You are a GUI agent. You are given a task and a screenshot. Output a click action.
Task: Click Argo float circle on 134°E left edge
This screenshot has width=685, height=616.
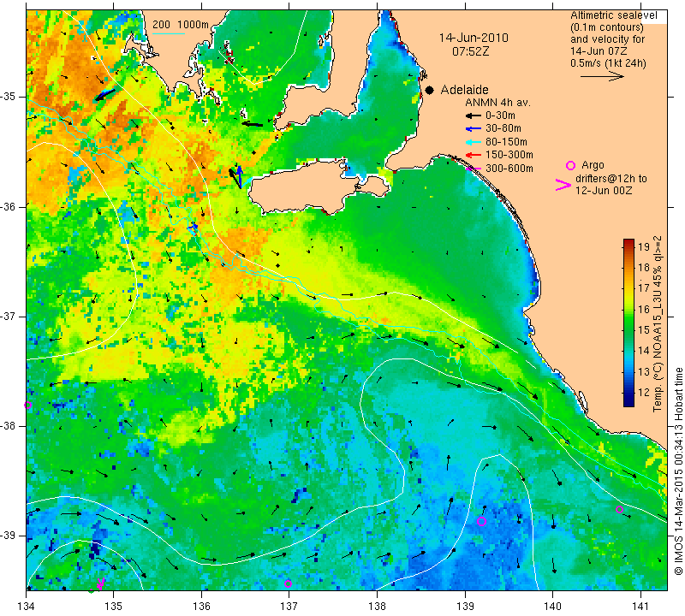tap(28, 406)
